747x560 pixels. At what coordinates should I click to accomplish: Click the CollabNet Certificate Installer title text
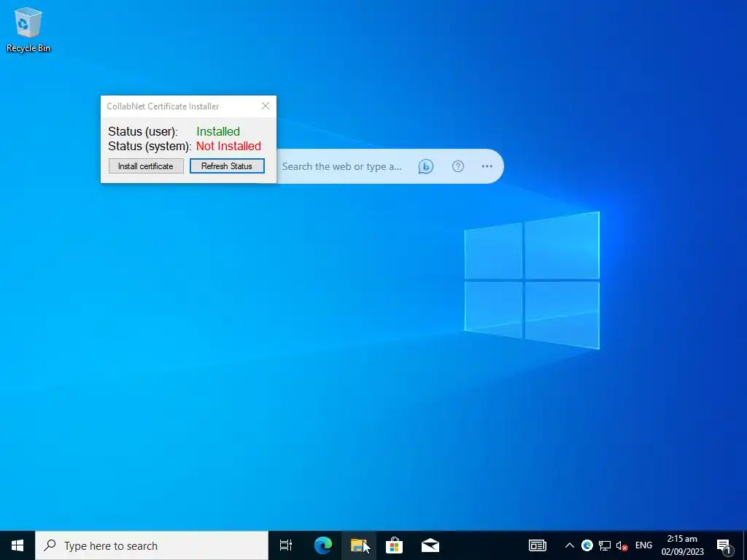[163, 106]
